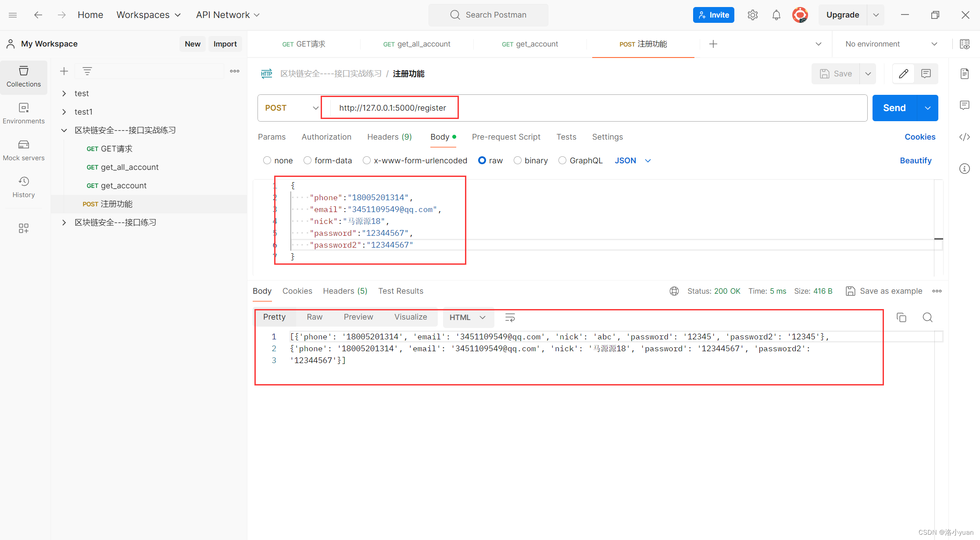Add a new request tab with plus
Image resolution: width=980 pixels, height=540 pixels.
713,44
